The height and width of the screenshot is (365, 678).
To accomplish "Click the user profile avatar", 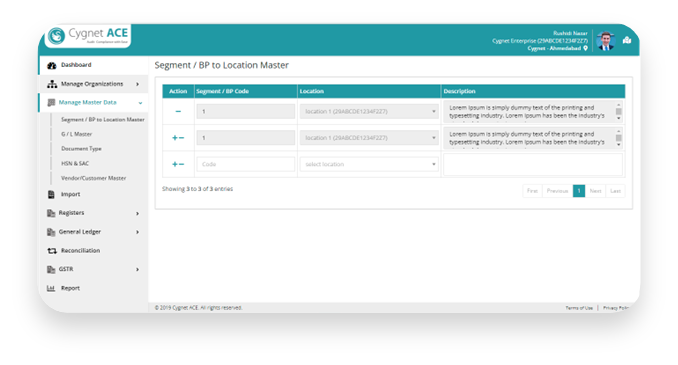I will click(606, 41).
